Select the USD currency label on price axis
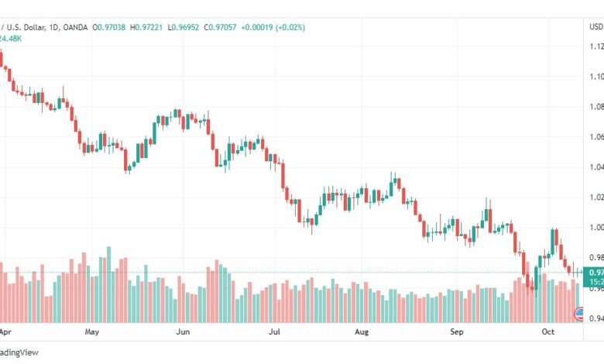 [x=596, y=26]
